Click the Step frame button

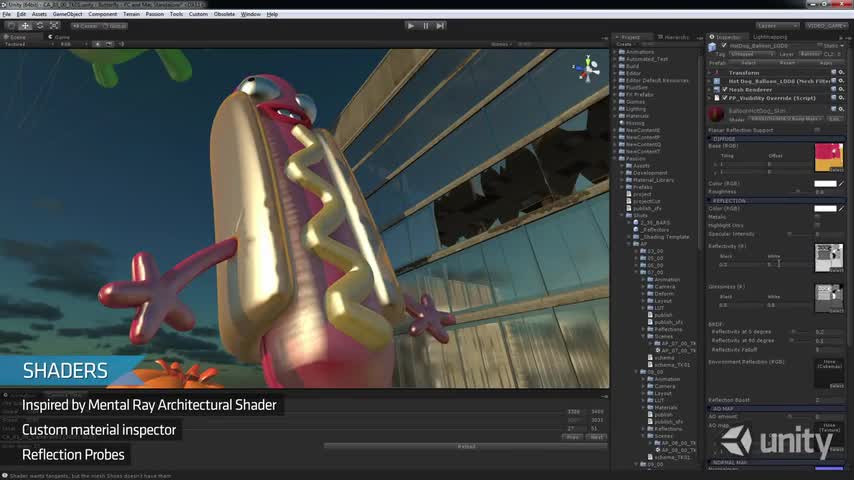(x=440, y=26)
